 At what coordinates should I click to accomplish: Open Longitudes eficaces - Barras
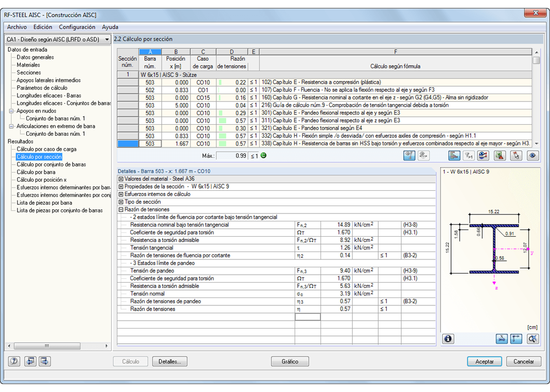tap(49, 96)
